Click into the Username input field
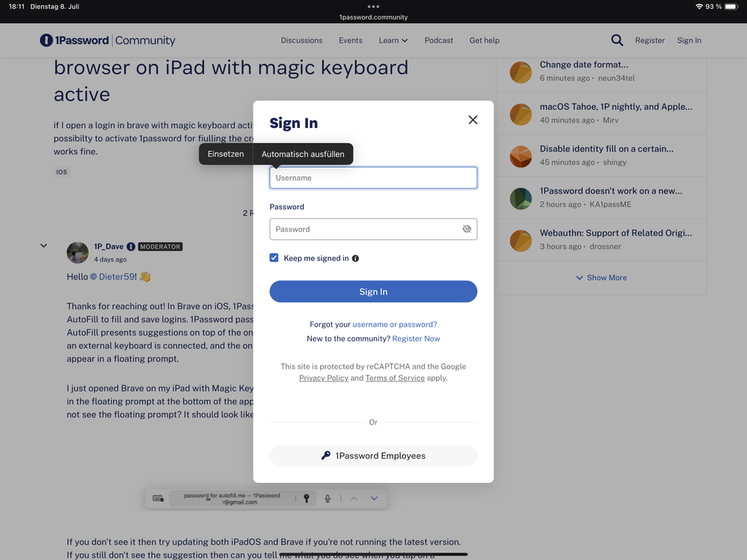Image resolution: width=747 pixels, height=560 pixels. tap(373, 178)
